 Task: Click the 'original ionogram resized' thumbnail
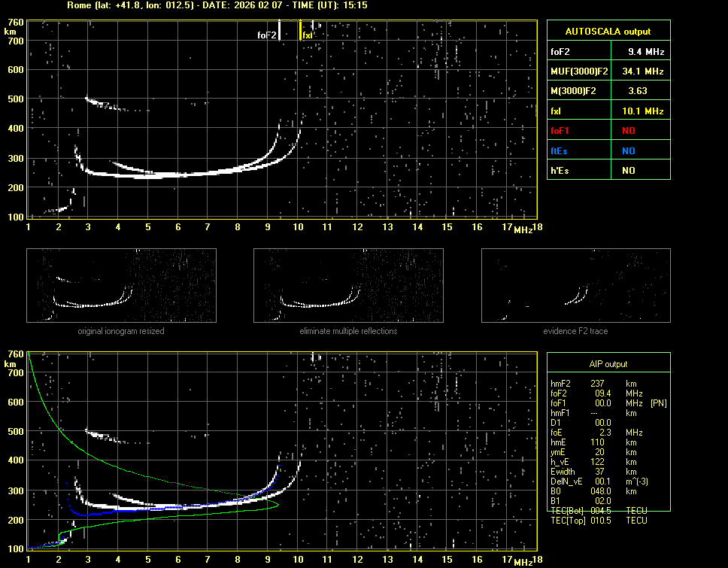[121, 285]
